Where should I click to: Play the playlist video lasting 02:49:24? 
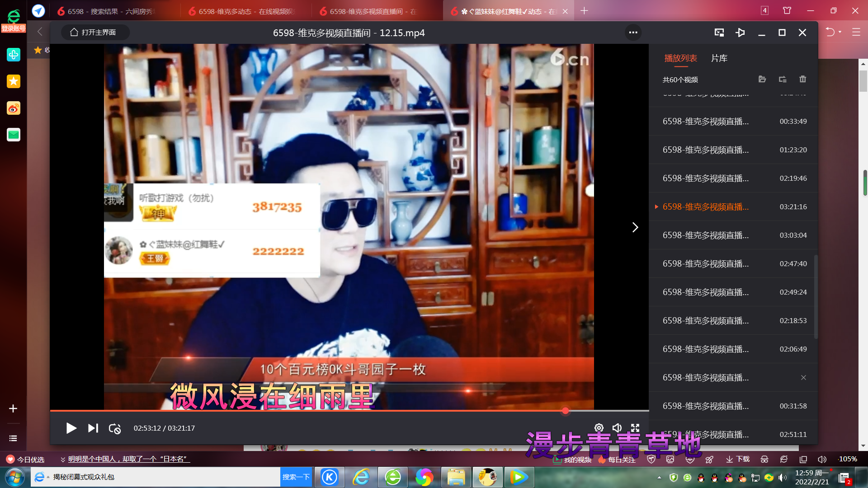(733, 292)
